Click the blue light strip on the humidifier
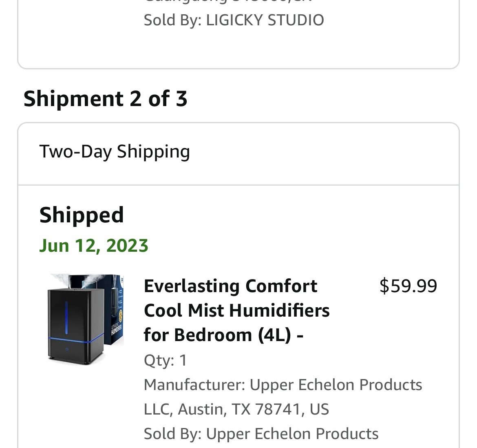477x448 pixels. click(x=66, y=317)
